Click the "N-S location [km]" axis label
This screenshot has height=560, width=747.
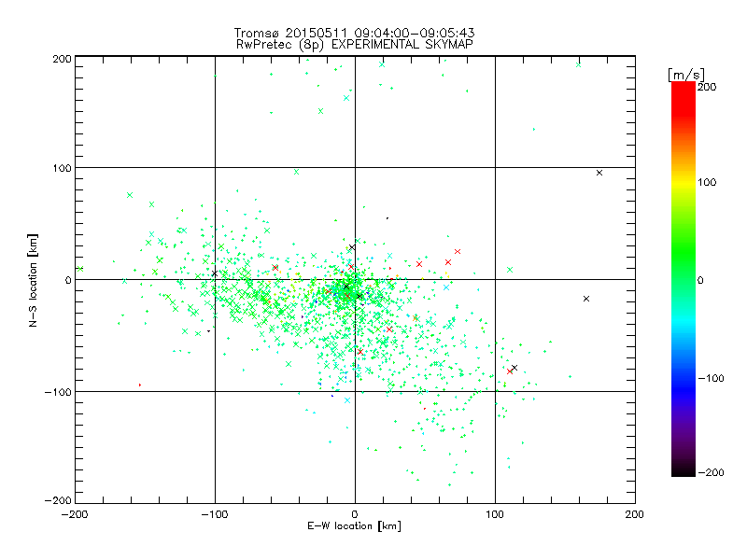pyautogui.click(x=33, y=280)
